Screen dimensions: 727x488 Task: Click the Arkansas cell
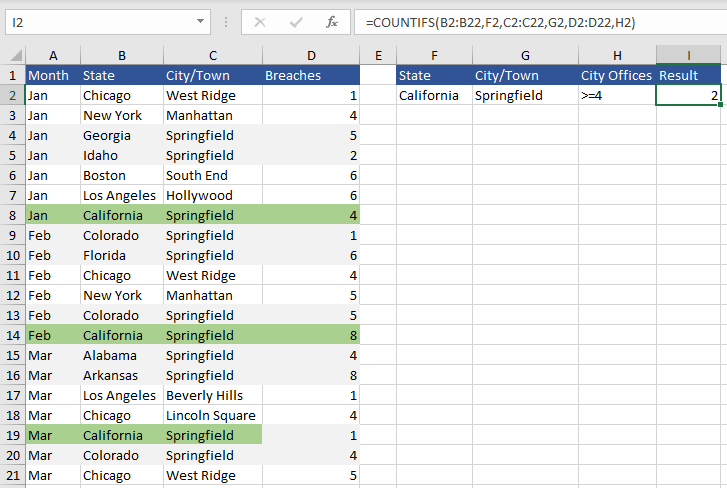121,375
